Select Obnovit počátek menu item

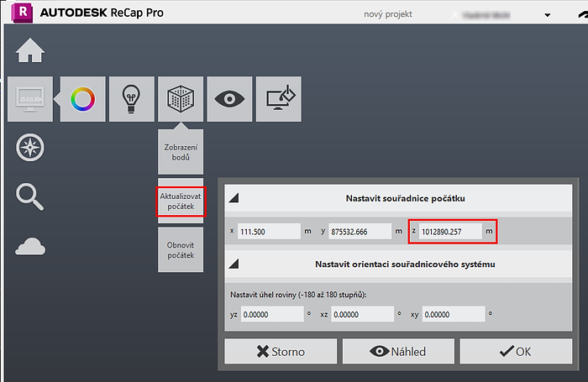tap(181, 249)
